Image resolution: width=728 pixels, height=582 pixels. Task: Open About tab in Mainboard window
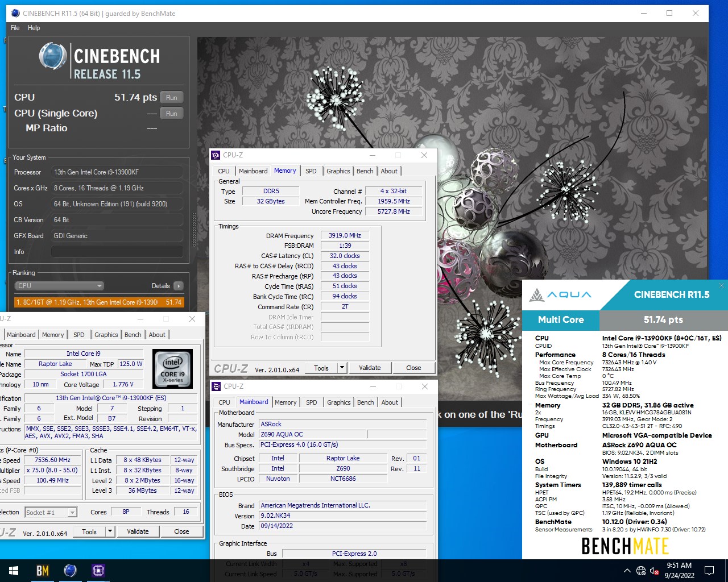[390, 402]
